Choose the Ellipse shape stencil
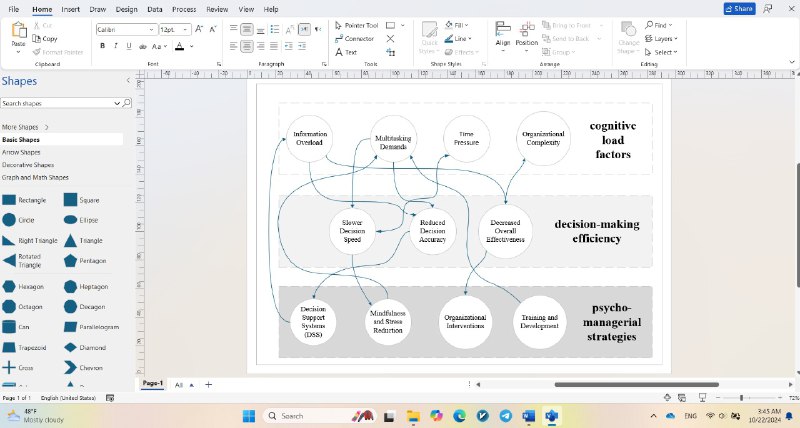Screen dimensions: 800x428 (x=81, y=220)
